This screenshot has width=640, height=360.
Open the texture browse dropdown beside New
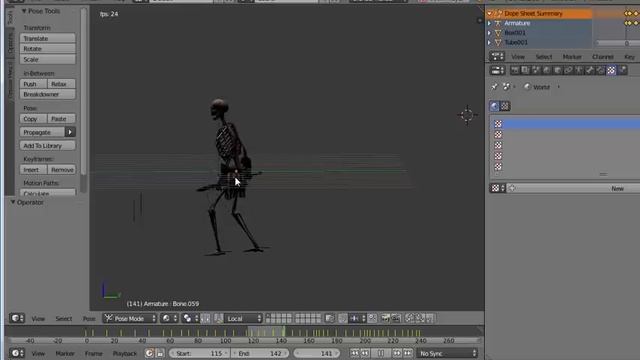tap(498, 188)
